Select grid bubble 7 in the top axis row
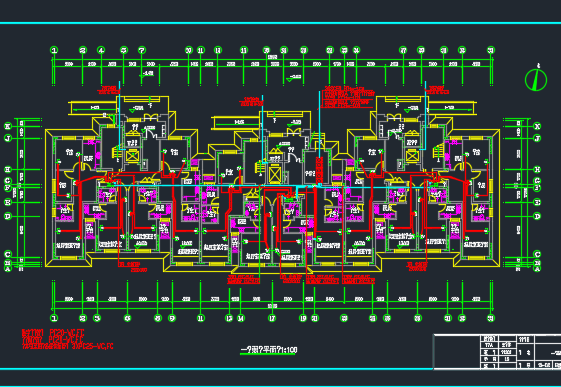Viewport: 561px width, 387px height. pos(142,50)
